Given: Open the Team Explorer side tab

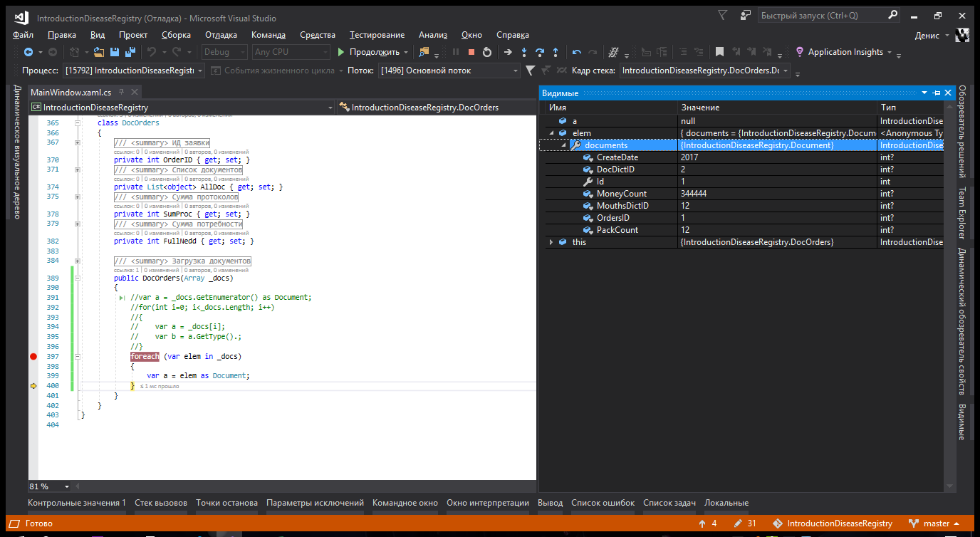Looking at the screenshot, I should [x=961, y=213].
